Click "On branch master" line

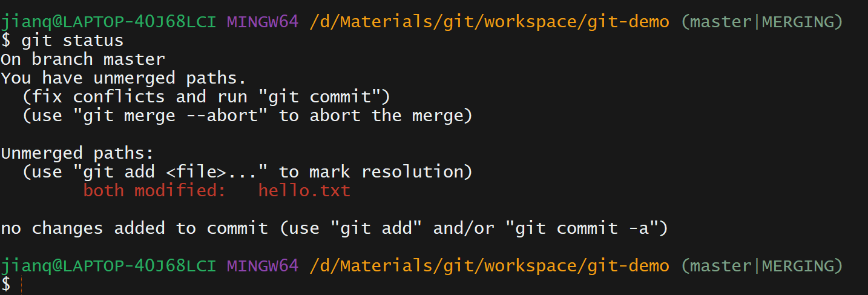click(83, 59)
